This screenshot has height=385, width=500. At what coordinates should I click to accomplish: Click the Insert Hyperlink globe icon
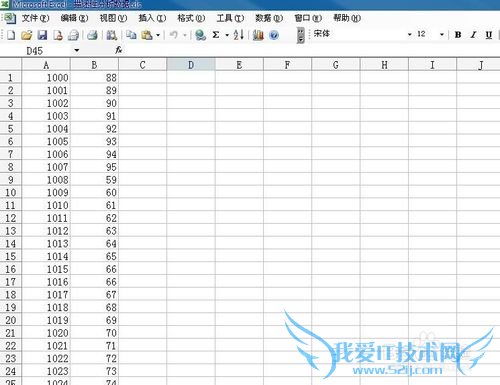tap(200, 35)
